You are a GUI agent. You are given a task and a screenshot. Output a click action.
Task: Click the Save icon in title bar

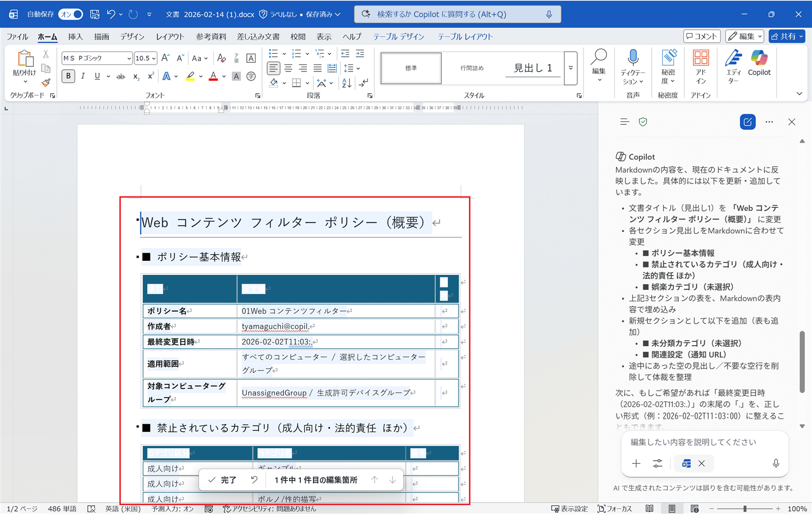95,14
